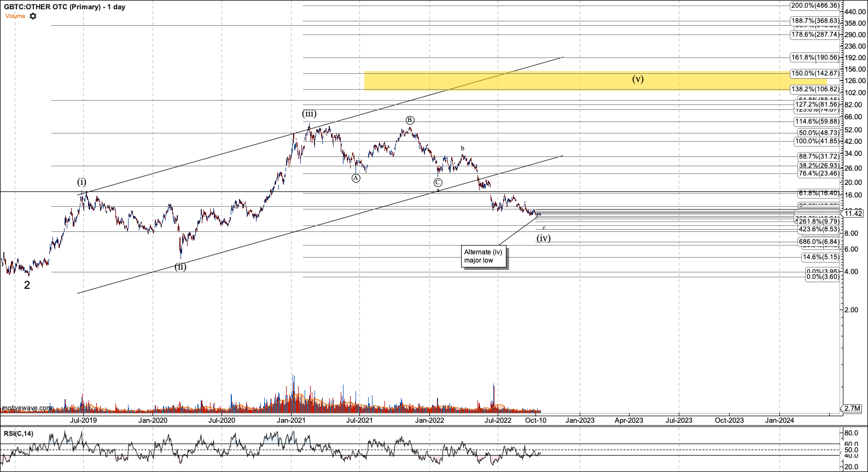Screen dimensions: 868x472
Task: Click Apr-2023 on the time axis
Action: [629, 421]
